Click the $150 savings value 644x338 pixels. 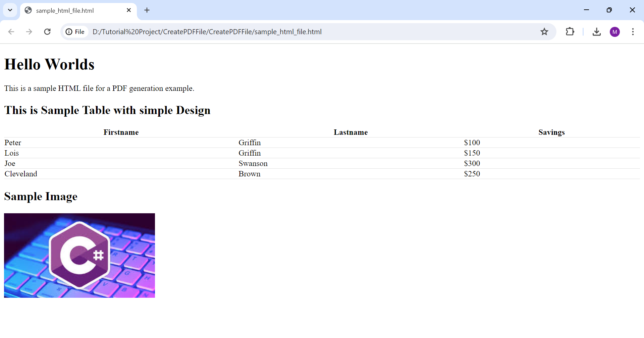click(x=472, y=153)
